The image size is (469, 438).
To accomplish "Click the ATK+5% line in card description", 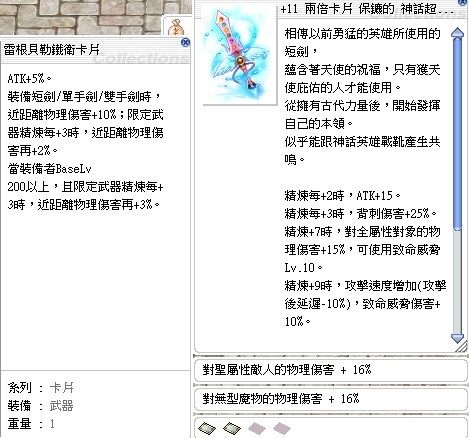I will point(29,79).
